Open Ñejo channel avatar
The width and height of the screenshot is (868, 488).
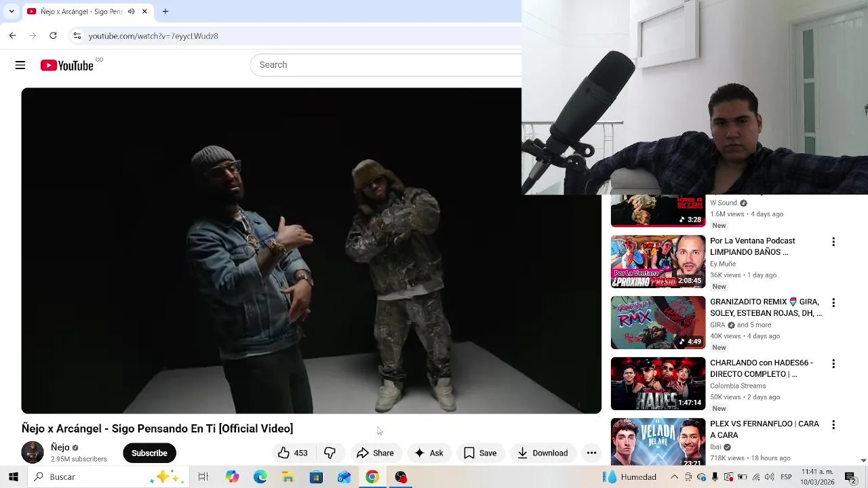33,452
